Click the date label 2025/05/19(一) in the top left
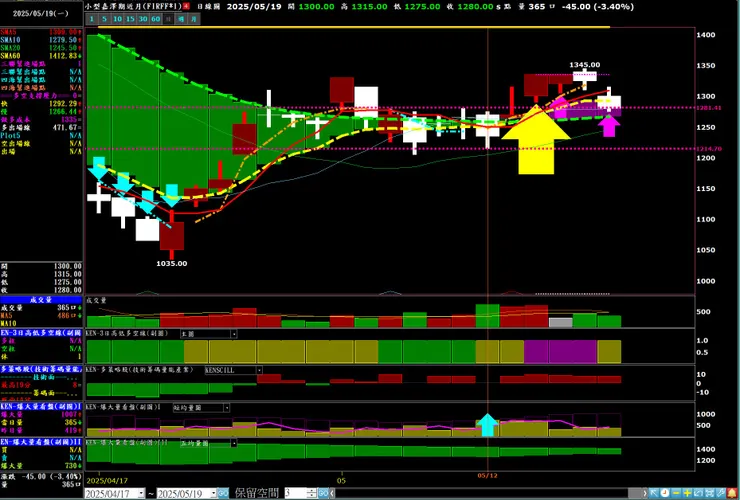 point(41,13)
